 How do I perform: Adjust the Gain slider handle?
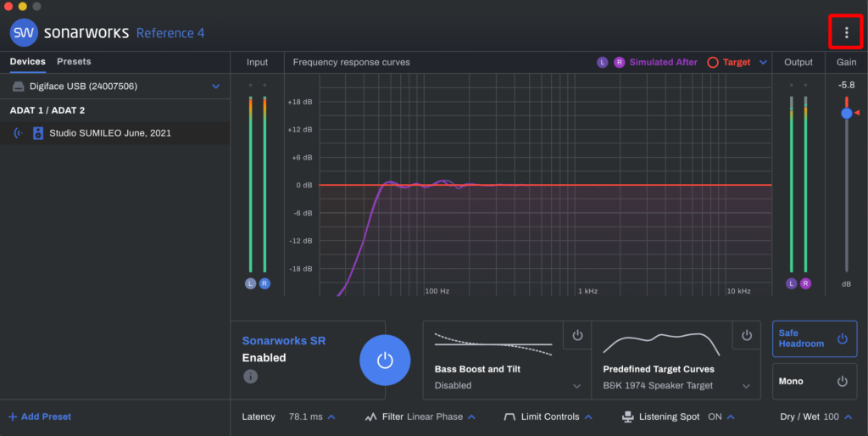click(x=847, y=113)
